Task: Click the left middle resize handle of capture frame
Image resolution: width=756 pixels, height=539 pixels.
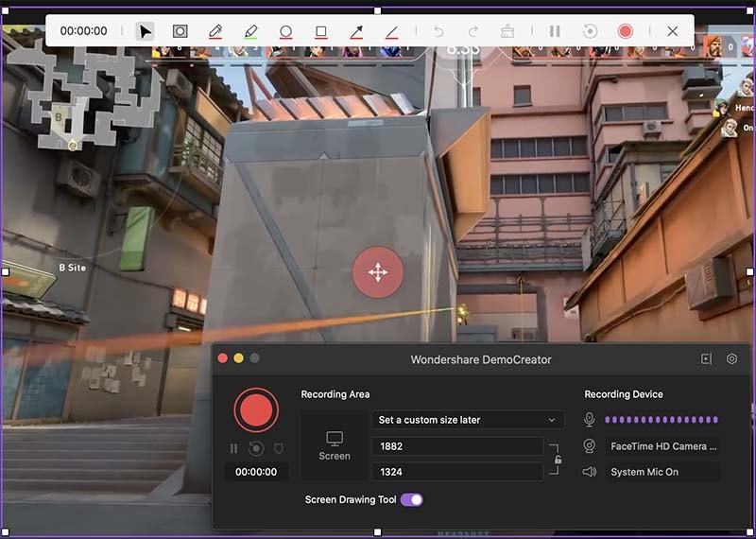Action: point(6,272)
